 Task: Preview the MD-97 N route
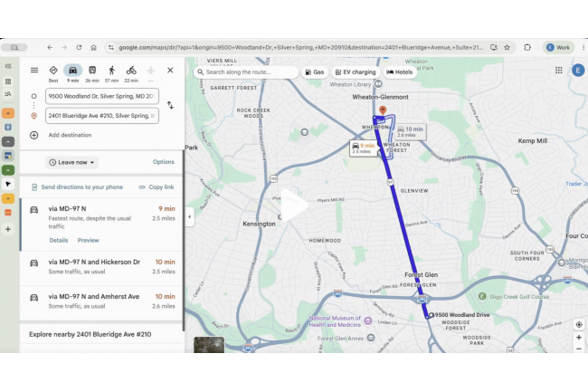tap(88, 241)
